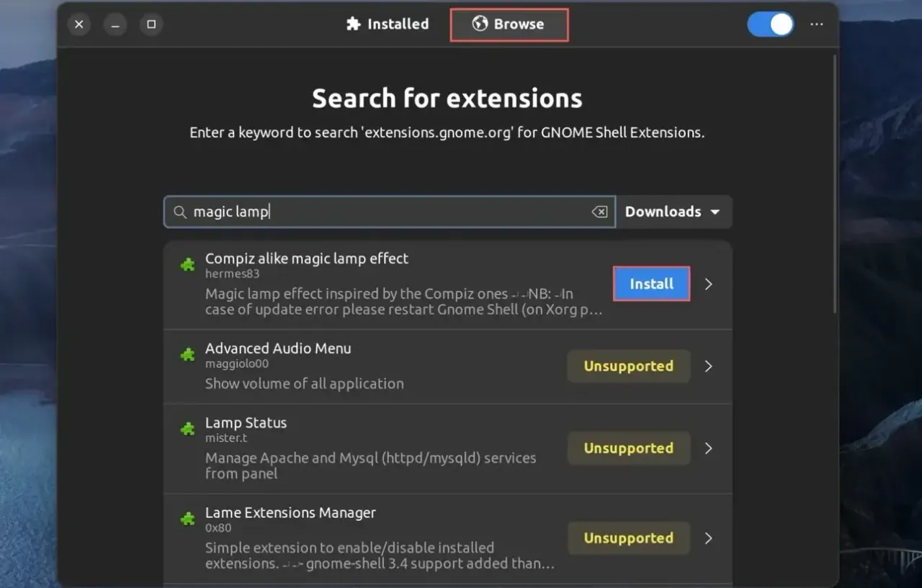Click the puzzle icon beside Lamp Status
Screen dimensions: 922x588
(x=187, y=429)
